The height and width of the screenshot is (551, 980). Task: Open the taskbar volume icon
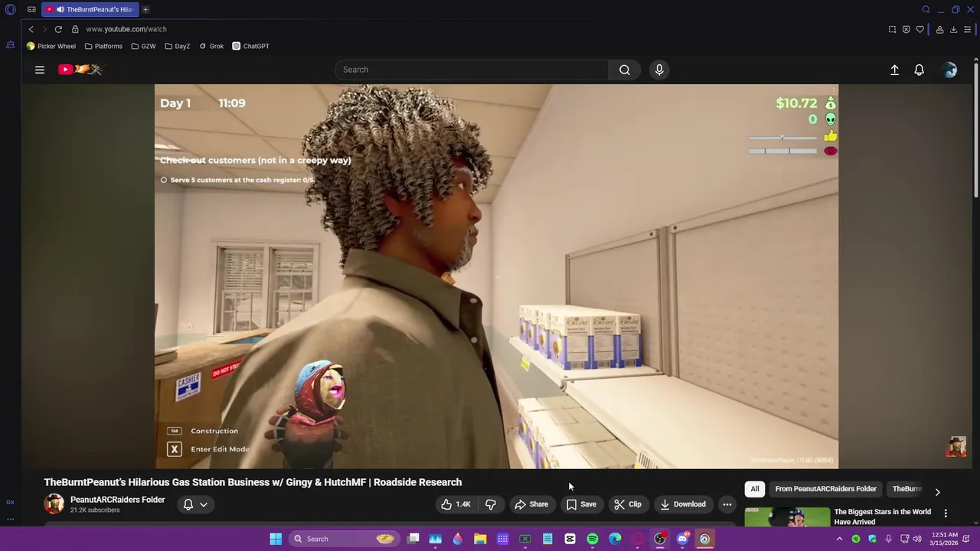click(917, 539)
